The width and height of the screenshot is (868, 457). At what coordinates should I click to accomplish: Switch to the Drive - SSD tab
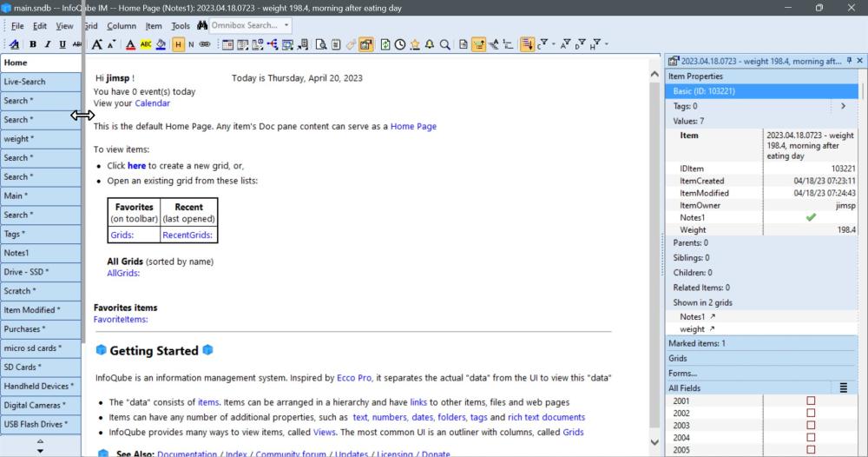(x=41, y=272)
